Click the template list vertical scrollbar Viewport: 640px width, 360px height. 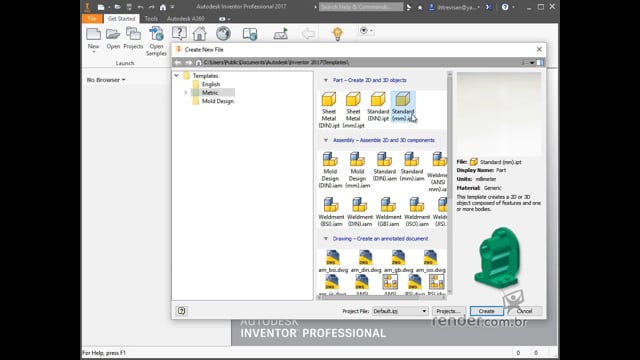(x=450, y=182)
